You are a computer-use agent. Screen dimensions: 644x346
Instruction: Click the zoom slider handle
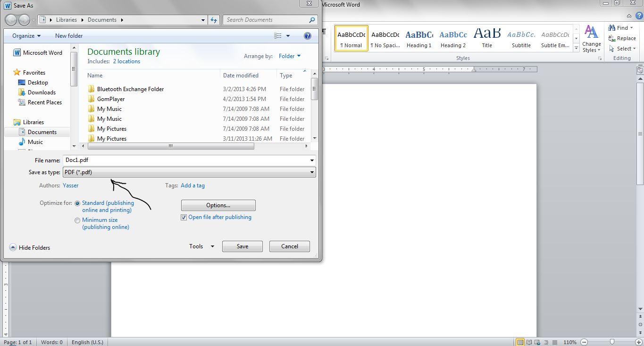pos(612,342)
